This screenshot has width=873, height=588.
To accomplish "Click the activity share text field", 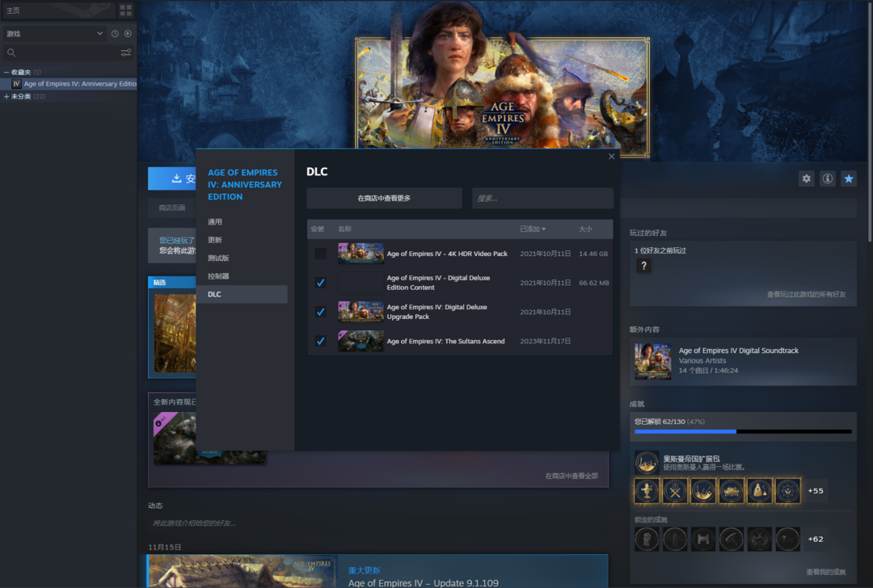I will (378, 523).
